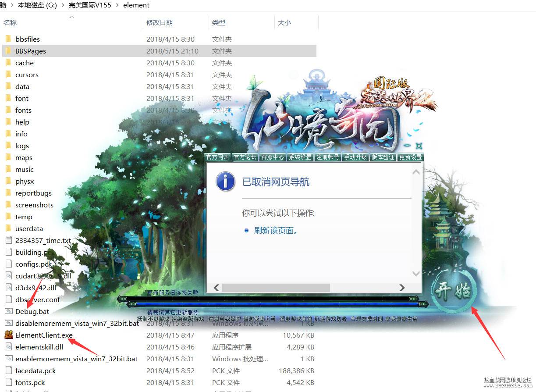Click the d3dx9_42.dll file icon
This screenshot has height=392, width=536.
pyautogui.click(x=8, y=288)
